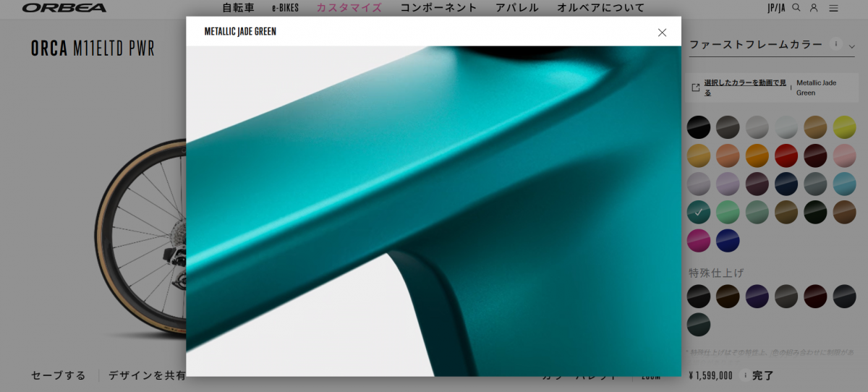868x392 pixels.
Task: Collapse the ファーストフレームカラー section chevron
Action: (x=852, y=47)
